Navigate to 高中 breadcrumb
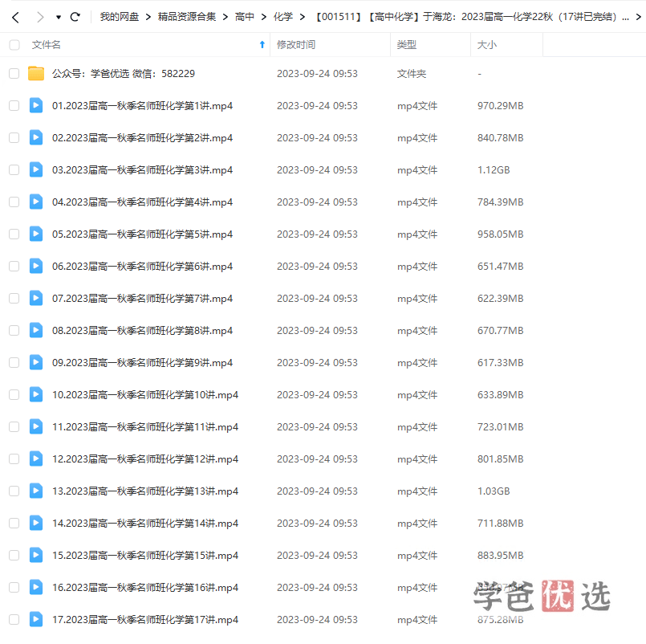This screenshot has height=644, width=646. (x=244, y=17)
